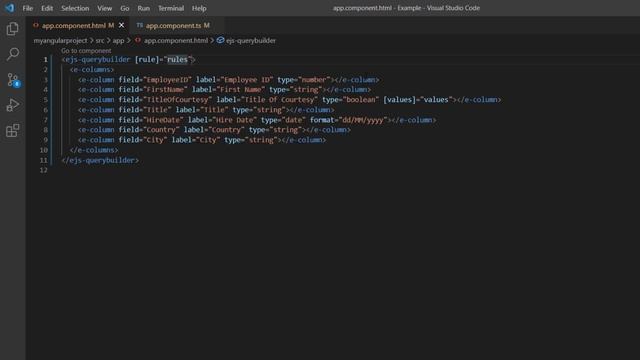Click the "dd/MM/yyyy" format value
This screenshot has width=640, height=360.
point(363,120)
